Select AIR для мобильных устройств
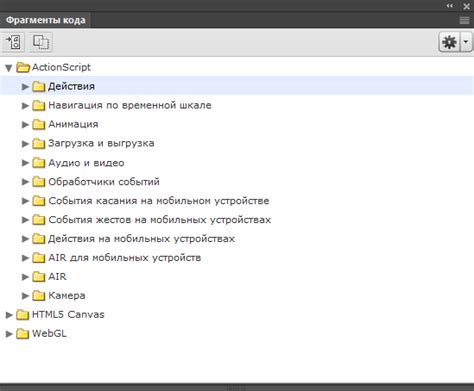 click(x=125, y=258)
